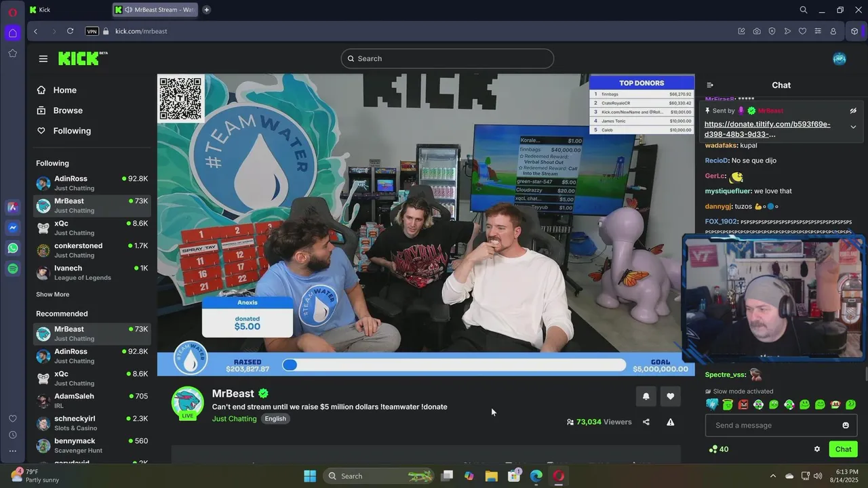Image resolution: width=868 pixels, height=488 pixels.
Task: Open bennymack in Recommended list
Action: [92, 445]
